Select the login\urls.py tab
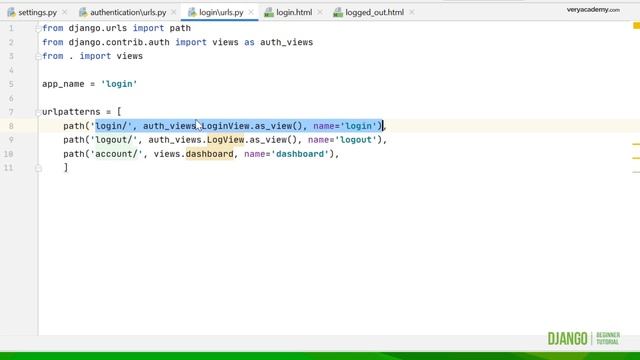This screenshot has width=640, height=360. [x=221, y=13]
